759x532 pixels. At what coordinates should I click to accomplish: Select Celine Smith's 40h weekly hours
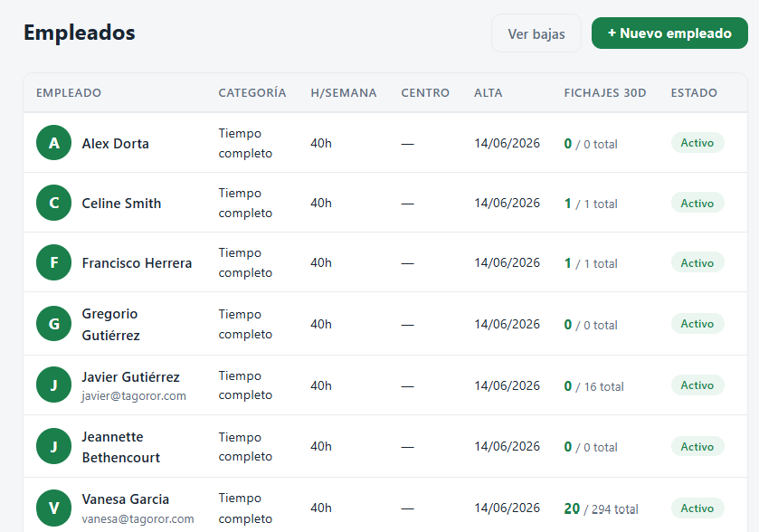(321, 203)
